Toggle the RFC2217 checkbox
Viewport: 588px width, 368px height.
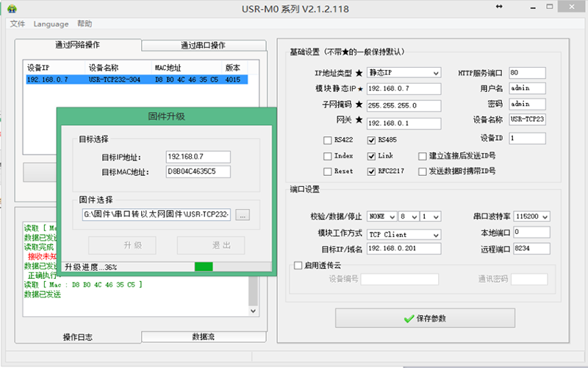(371, 171)
